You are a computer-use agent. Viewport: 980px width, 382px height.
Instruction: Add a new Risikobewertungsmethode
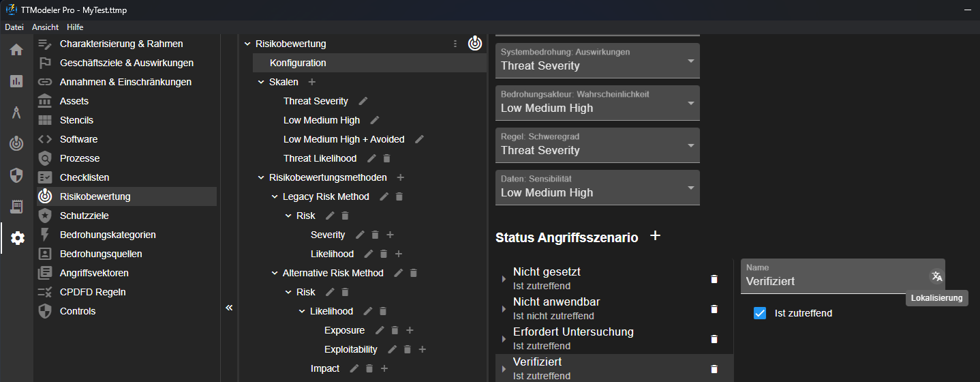pos(401,177)
